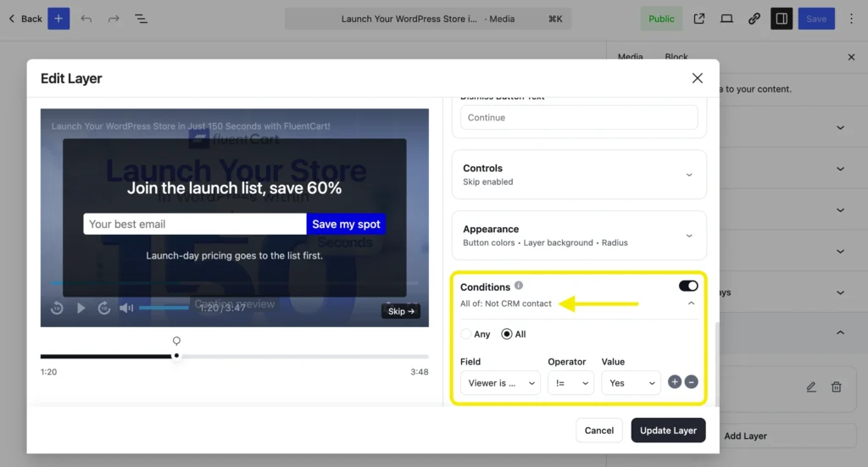Open the Value dropdown showing Yes
This screenshot has height=467, width=868.
coord(631,383)
